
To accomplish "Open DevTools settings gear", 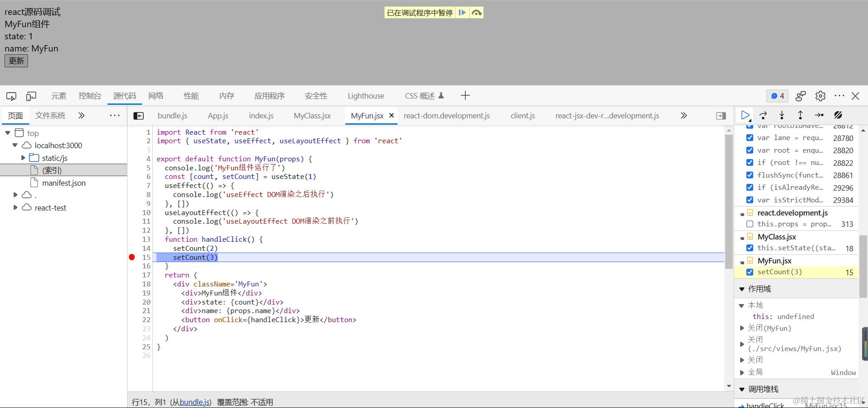I will pos(821,96).
